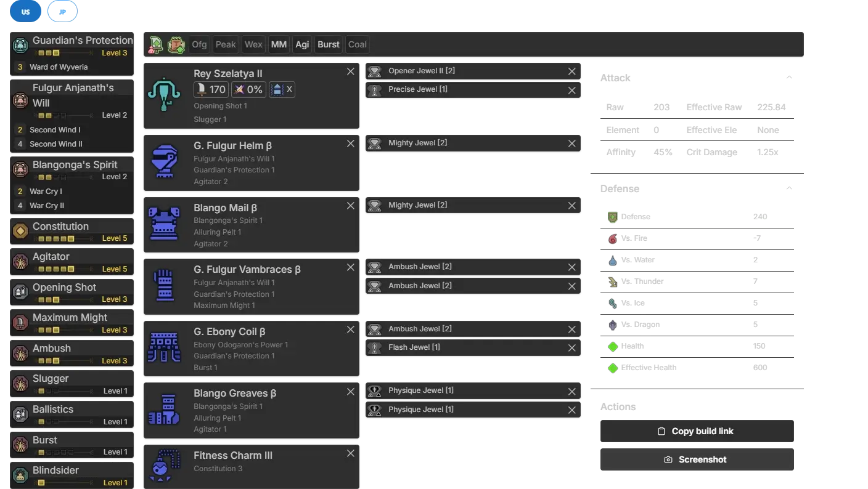Click the Blango Greaves β leg armor icon
Viewport: 868px width, 489px height.
pyautogui.click(x=164, y=410)
